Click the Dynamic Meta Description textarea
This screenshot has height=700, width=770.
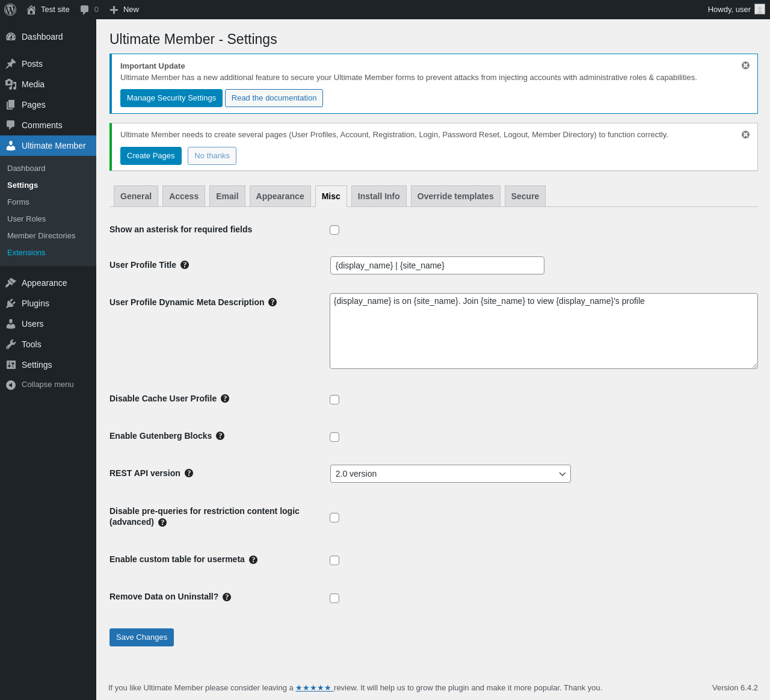tap(544, 331)
